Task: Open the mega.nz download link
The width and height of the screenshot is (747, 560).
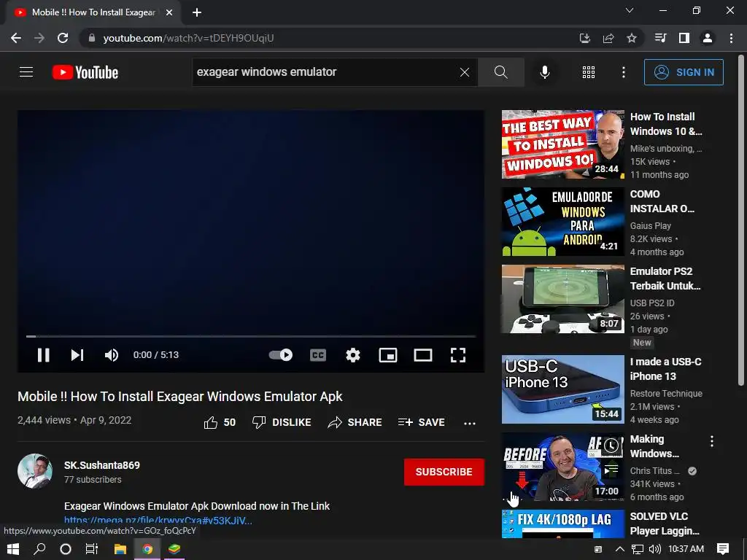Action: tap(158, 520)
